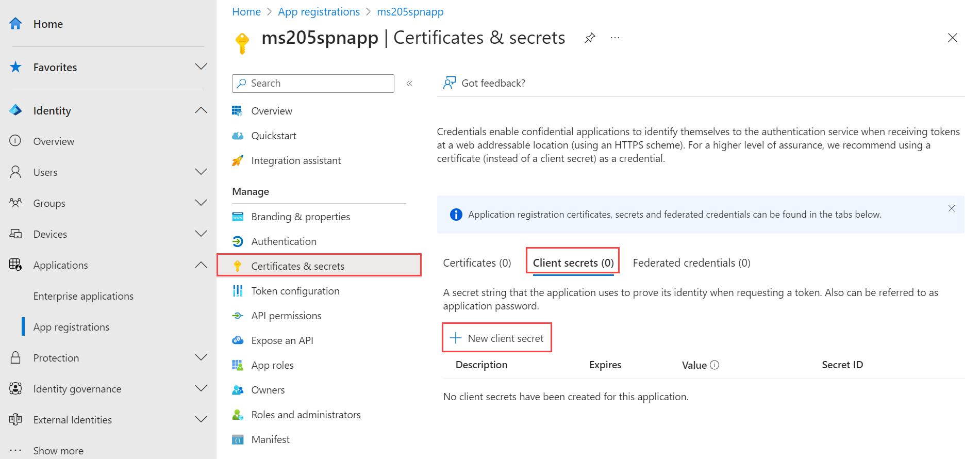Click the pin icon beside the page title
Viewport: 980px width, 459px height.
(x=590, y=38)
